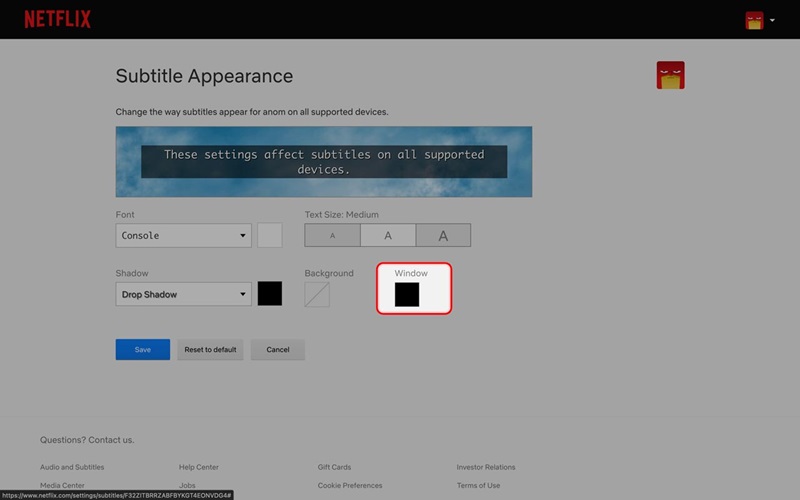Open the Audio and Subtitles footer link

click(x=72, y=467)
